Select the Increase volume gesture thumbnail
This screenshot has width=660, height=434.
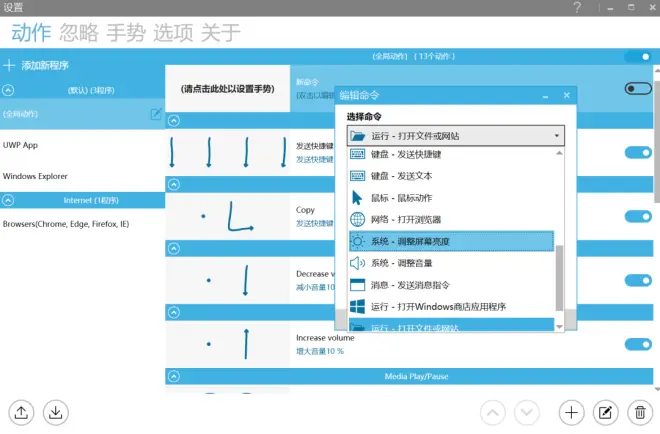[x=227, y=344]
